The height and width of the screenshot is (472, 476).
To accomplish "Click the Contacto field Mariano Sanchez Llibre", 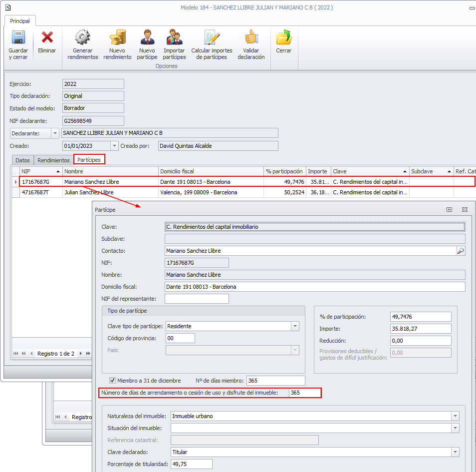I will point(310,251).
